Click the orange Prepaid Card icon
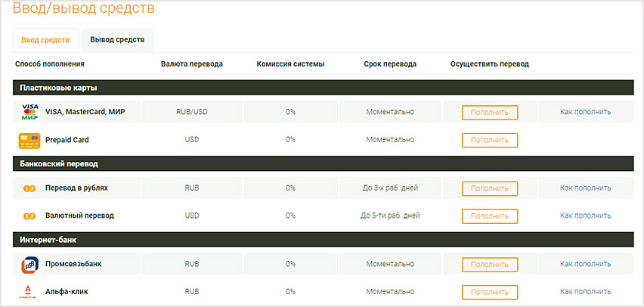The height and width of the screenshot is (307, 644). pos(29,140)
